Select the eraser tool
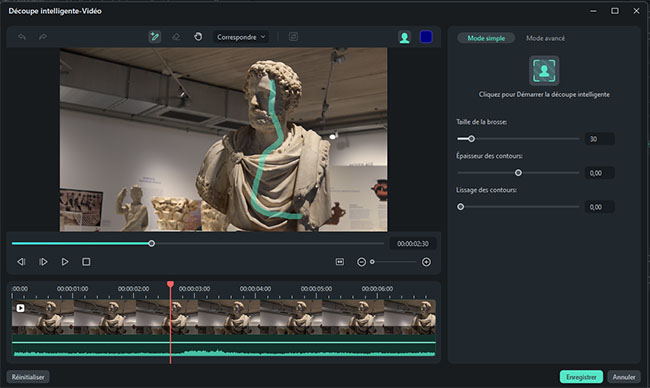Image resolution: width=650 pixels, height=388 pixels. (x=176, y=37)
